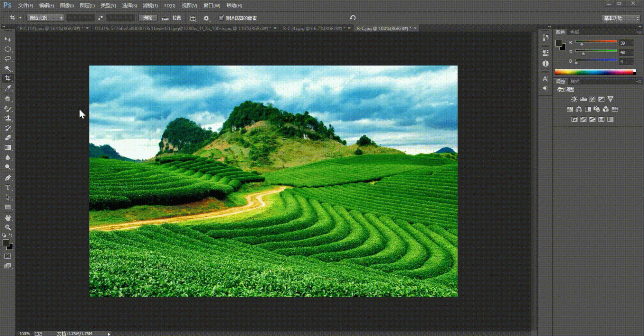Switch to the R-C (4).jpg tab
644x336 pixels.
coord(313,28)
